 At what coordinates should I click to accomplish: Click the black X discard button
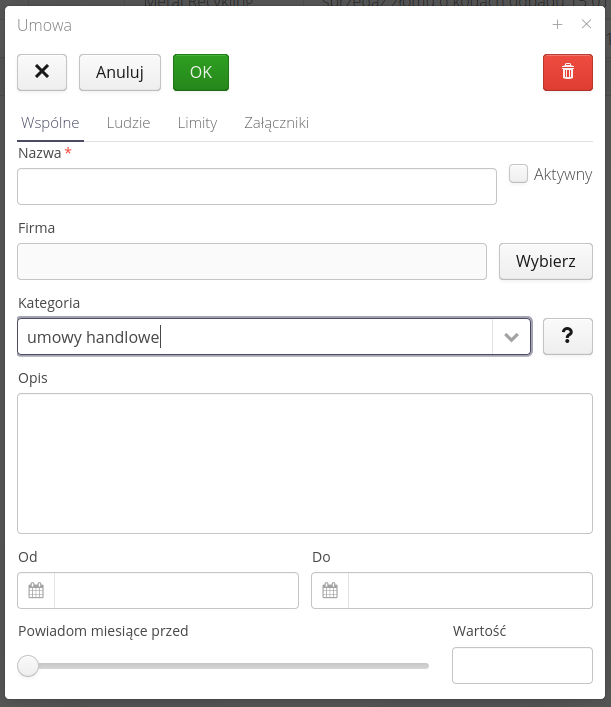(x=42, y=72)
